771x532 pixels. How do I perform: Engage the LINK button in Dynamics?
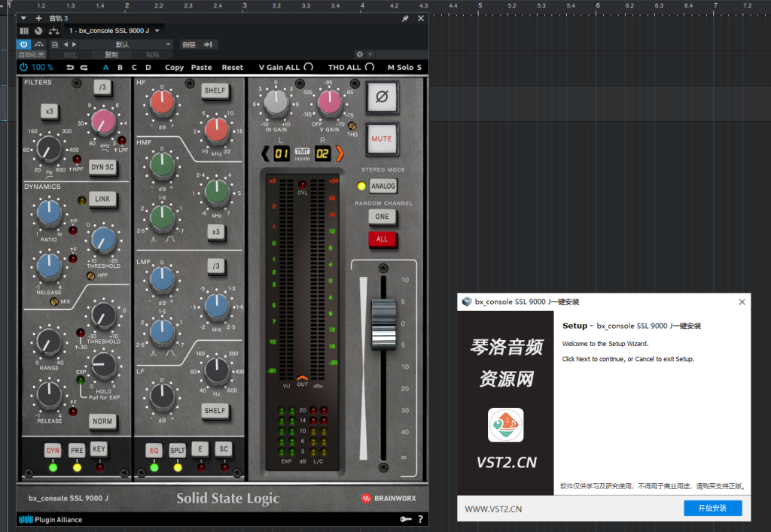102,199
